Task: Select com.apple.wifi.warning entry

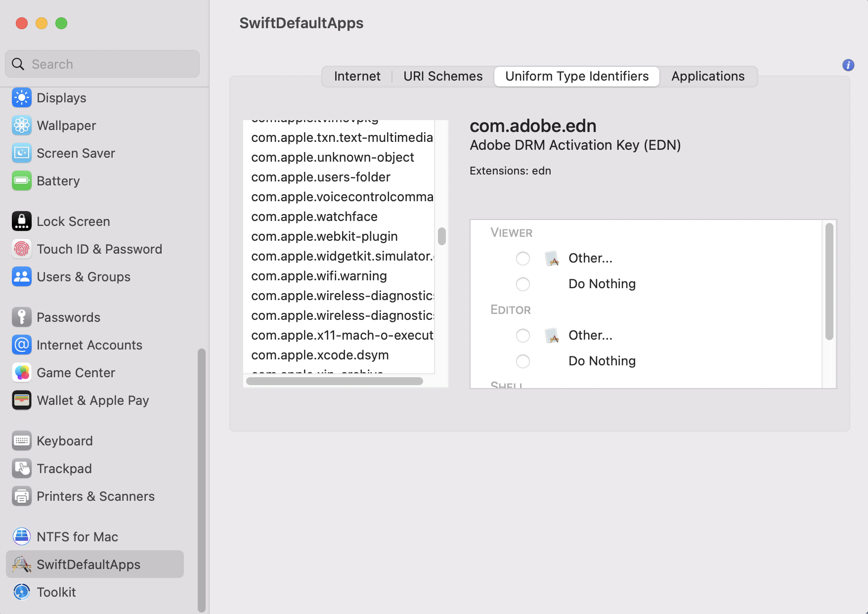Action: [339, 276]
